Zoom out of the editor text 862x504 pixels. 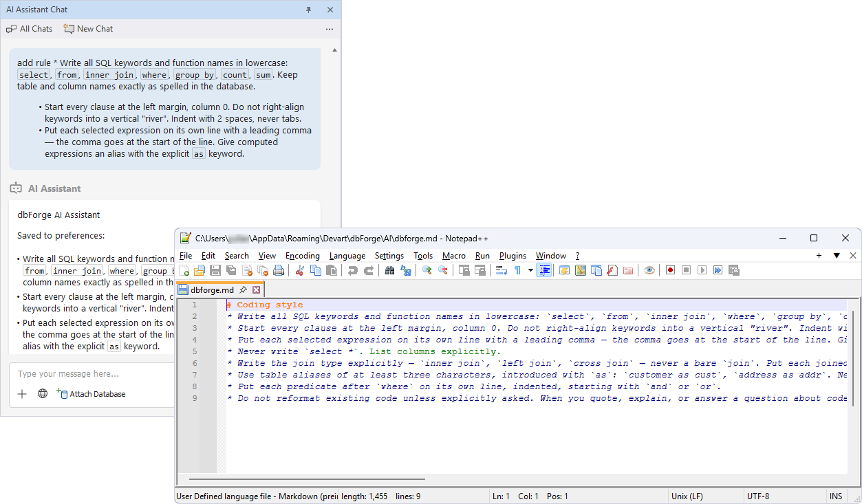click(x=443, y=270)
